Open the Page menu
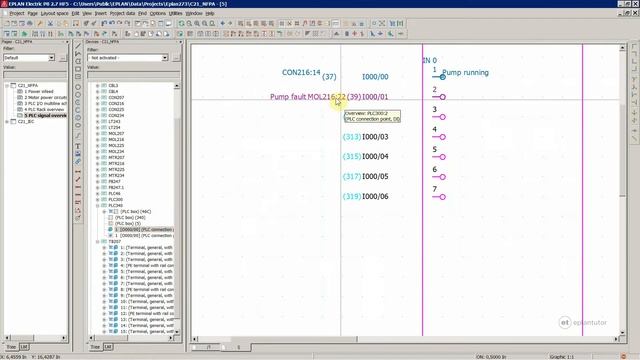Image resolution: width=640 pixels, height=360 pixels. coord(32,13)
